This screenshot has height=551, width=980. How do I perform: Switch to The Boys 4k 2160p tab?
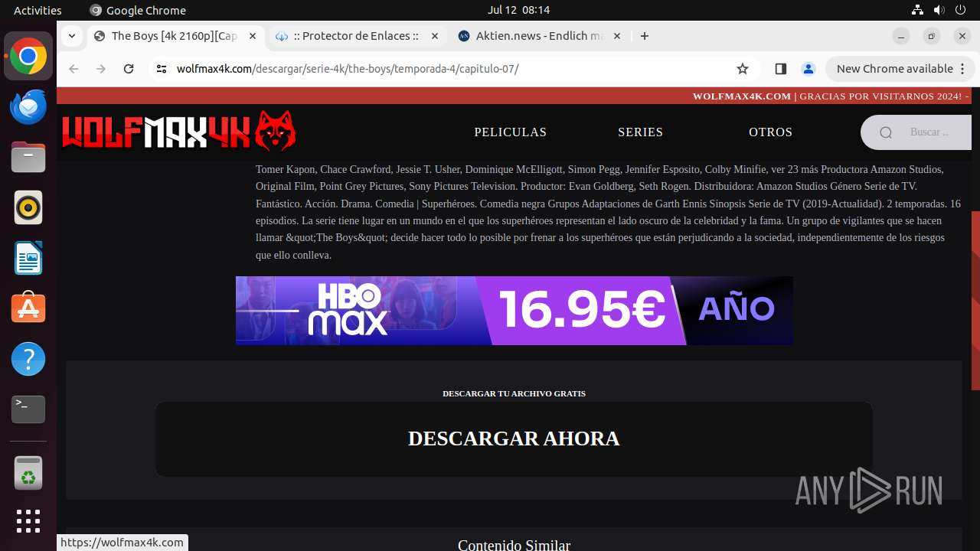click(175, 36)
